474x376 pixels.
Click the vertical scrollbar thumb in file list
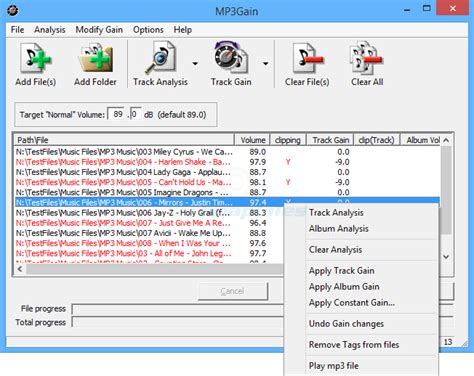(x=446, y=190)
